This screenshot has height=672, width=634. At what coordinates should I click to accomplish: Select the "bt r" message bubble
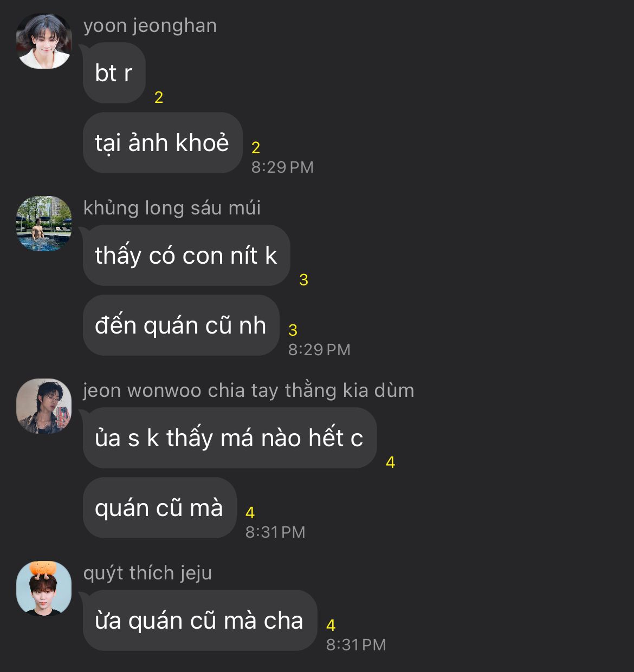(x=114, y=73)
